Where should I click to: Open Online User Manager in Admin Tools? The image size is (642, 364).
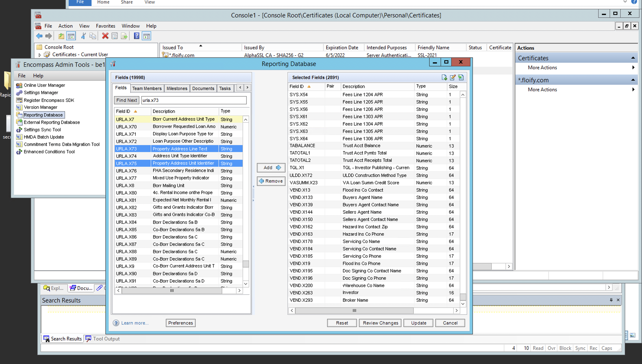pyautogui.click(x=44, y=85)
